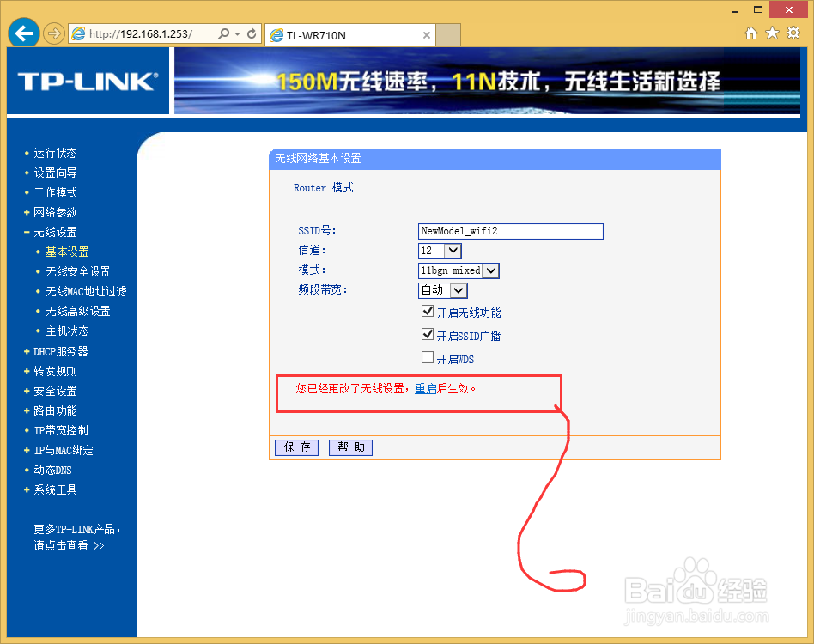The width and height of the screenshot is (814, 644).
Task: Open the 信道 channel dropdown
Action: (440, 251)
